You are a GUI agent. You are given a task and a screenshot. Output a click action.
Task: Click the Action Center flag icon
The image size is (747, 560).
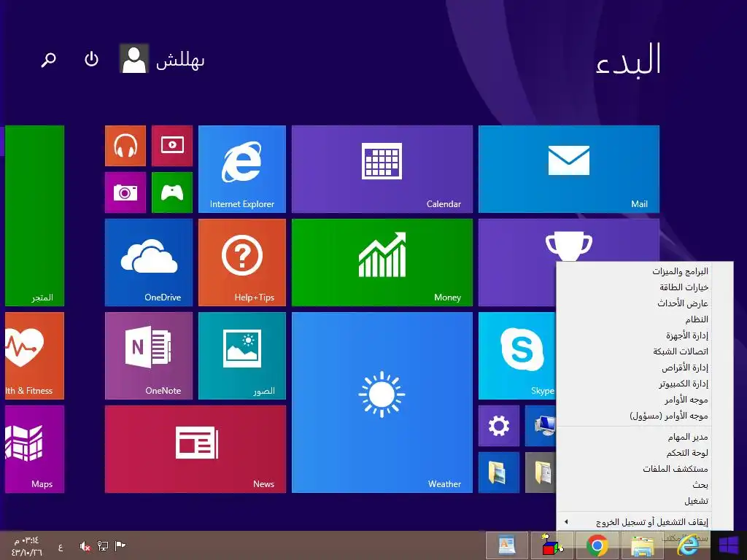pos(120,545)
